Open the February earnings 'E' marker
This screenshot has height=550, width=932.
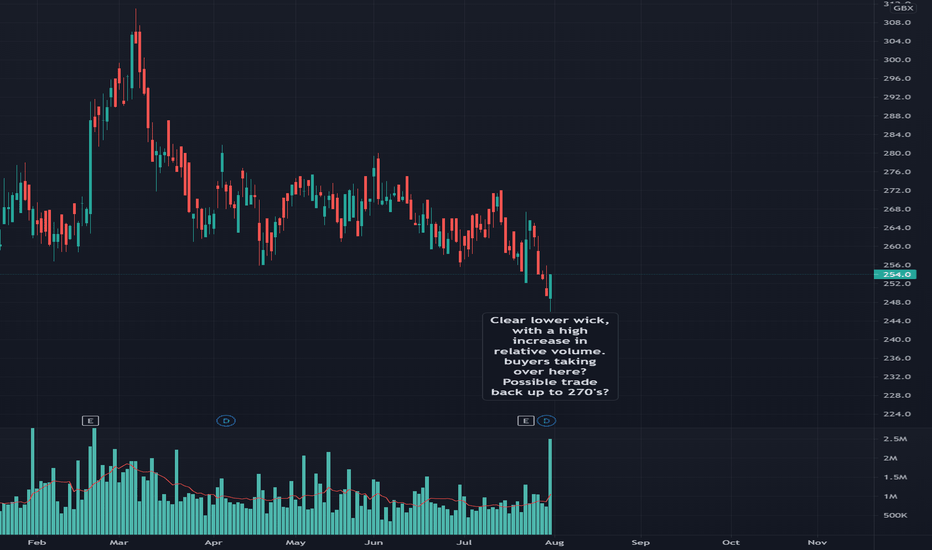[90, 421]
